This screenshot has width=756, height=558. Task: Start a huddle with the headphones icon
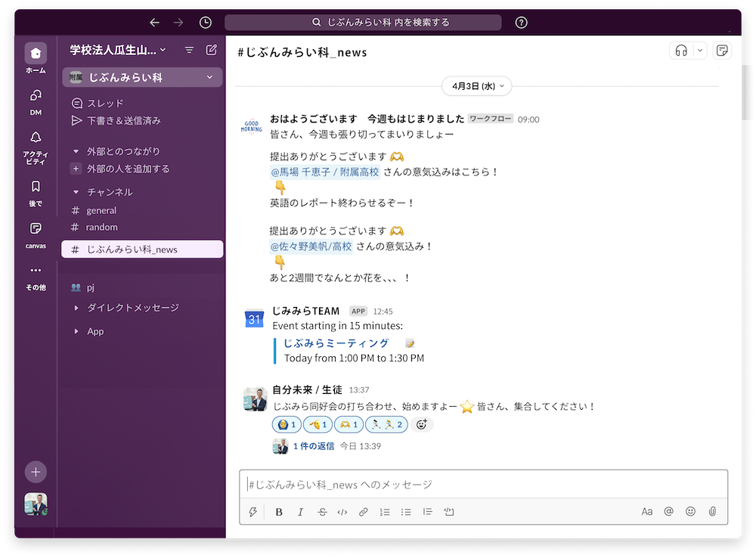tap(681, 51)
